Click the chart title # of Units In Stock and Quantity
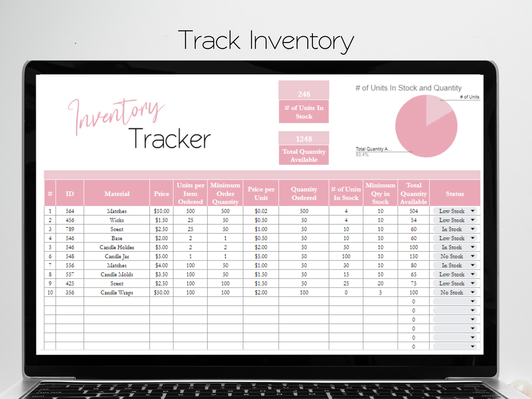532x399 pixels. tap(408, 88)
